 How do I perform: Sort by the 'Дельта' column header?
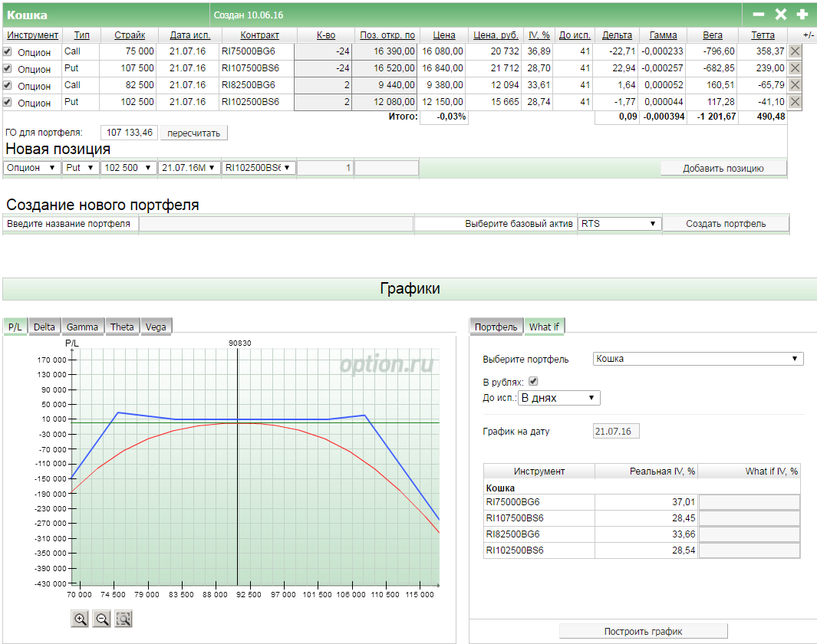tap(617, 34)
